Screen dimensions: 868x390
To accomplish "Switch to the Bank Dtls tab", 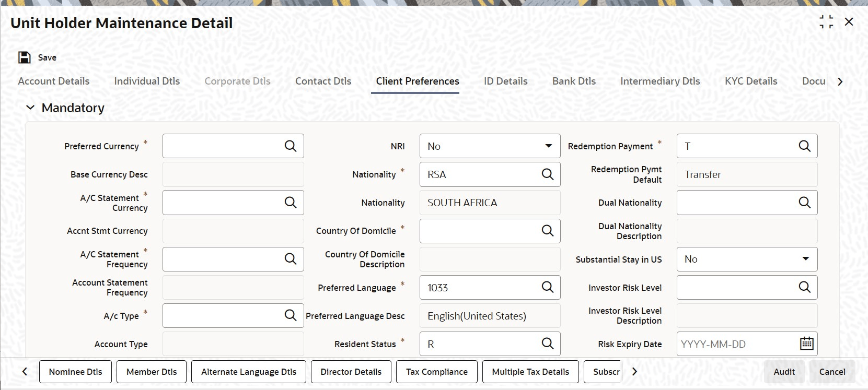I will 574,81.
